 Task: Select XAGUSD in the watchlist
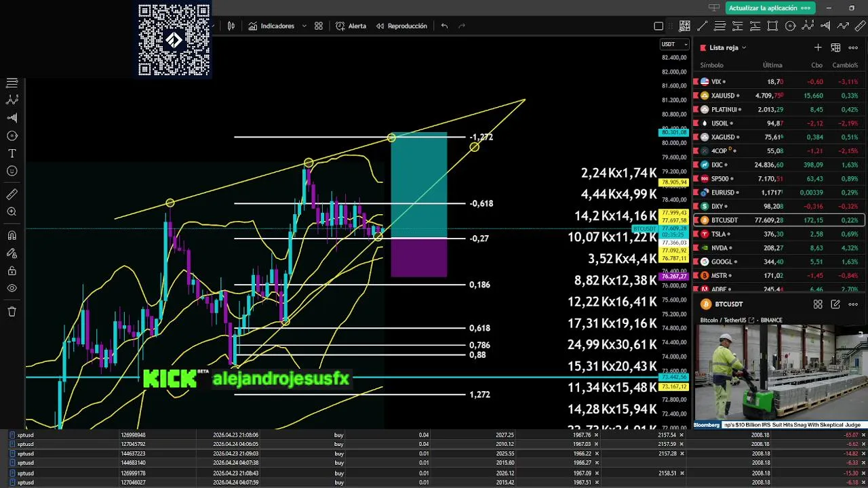point(778,137)
